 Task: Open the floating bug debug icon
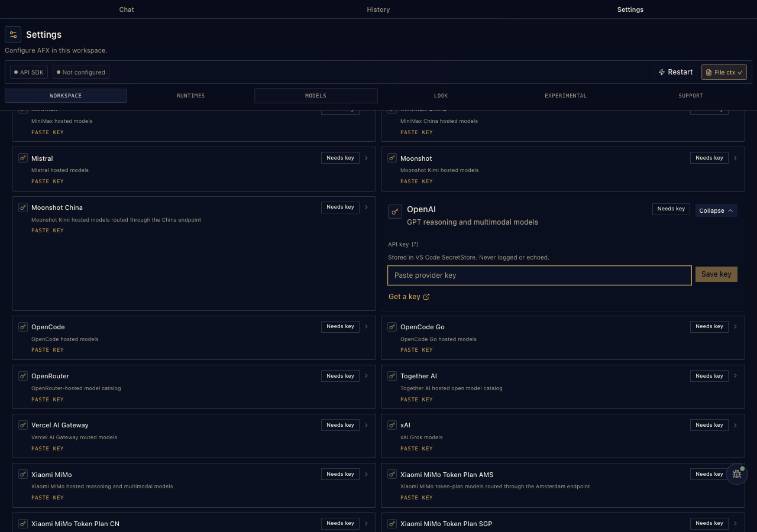point(737,474)
